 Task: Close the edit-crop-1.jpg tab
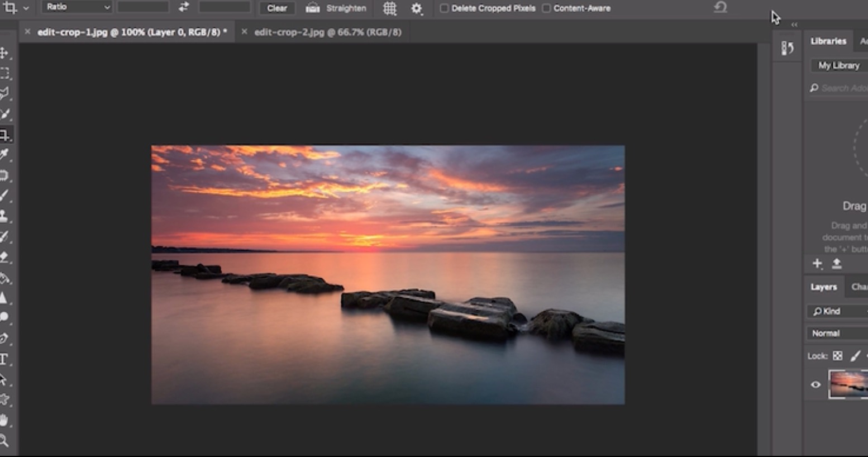tap(27, 32)
